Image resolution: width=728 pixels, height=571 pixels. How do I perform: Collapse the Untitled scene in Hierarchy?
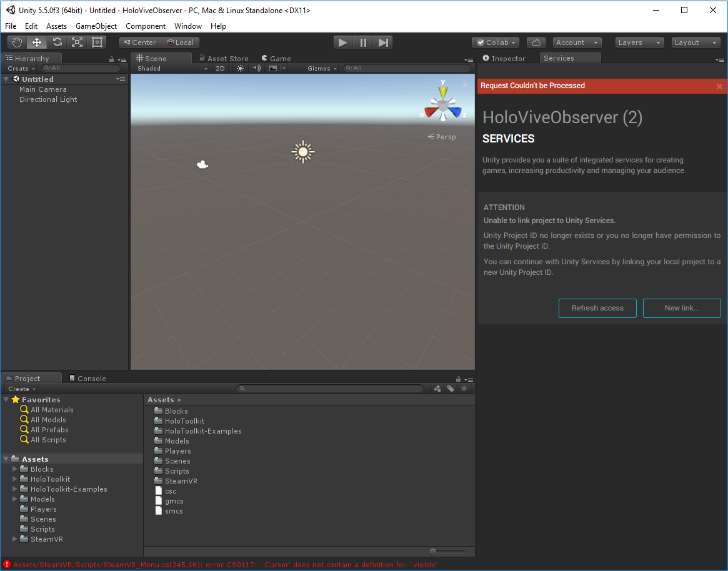pos(6,79)
